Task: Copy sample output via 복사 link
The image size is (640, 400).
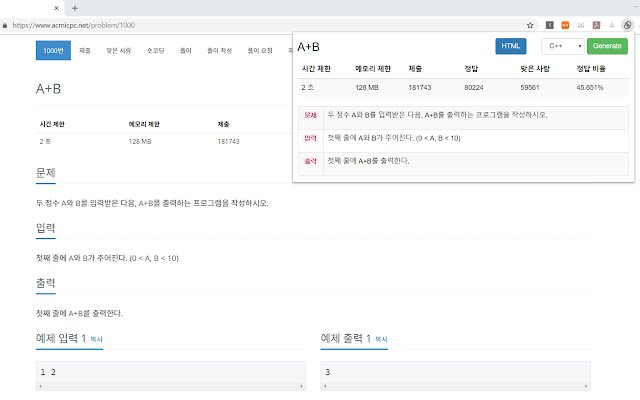Action: pyautogui.click(x=381, y=339)
